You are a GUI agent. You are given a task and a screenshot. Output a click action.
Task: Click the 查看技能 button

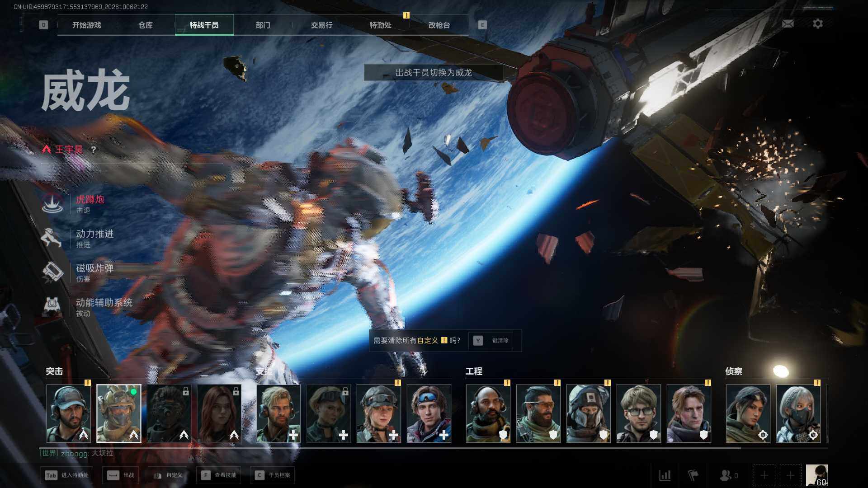coord(218,475)
